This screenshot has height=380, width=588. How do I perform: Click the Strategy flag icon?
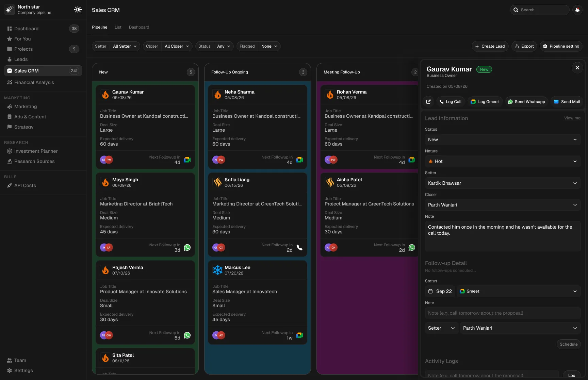10,127
